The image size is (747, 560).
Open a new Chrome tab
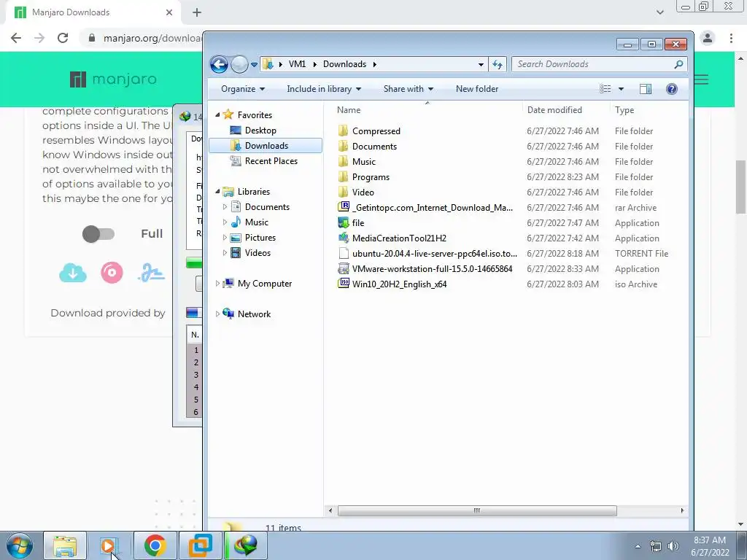click(x=197, y=13)
